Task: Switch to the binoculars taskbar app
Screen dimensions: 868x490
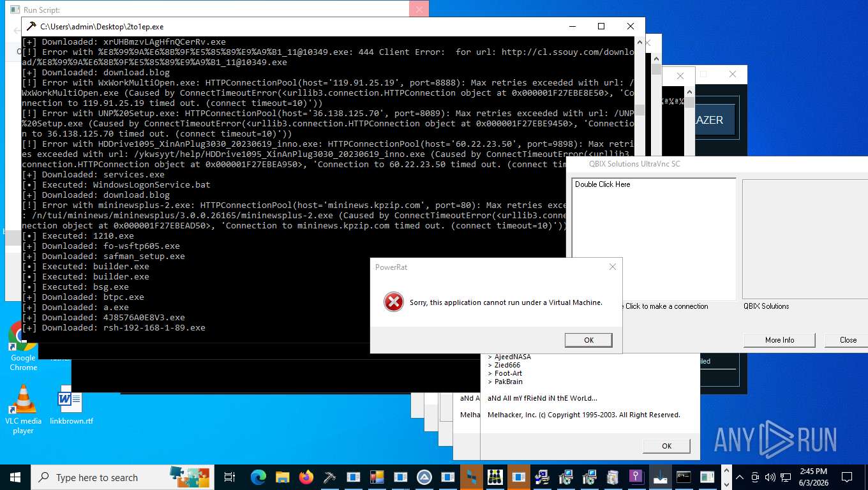Action: (x=495, y=477)
